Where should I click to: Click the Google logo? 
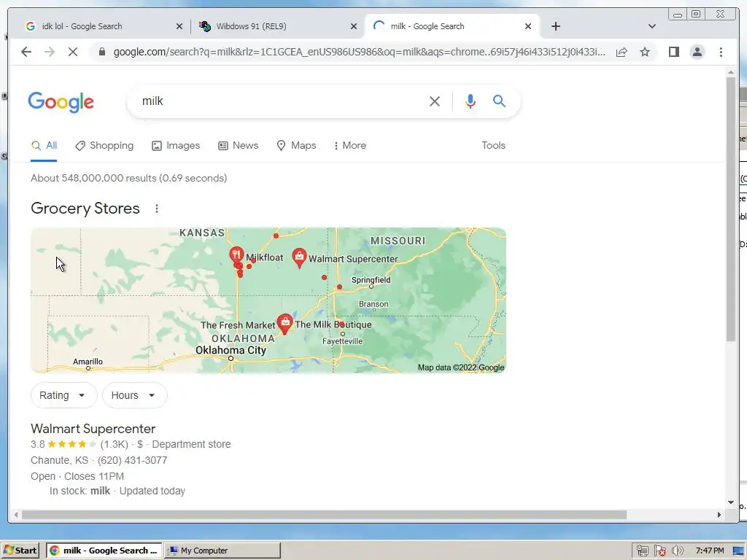[x=61, y=101]
